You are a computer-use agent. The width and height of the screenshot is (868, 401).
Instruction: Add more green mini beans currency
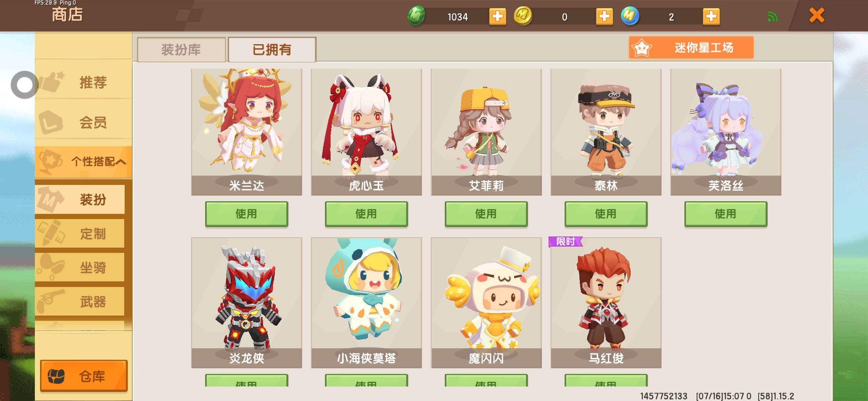point(497,16)
